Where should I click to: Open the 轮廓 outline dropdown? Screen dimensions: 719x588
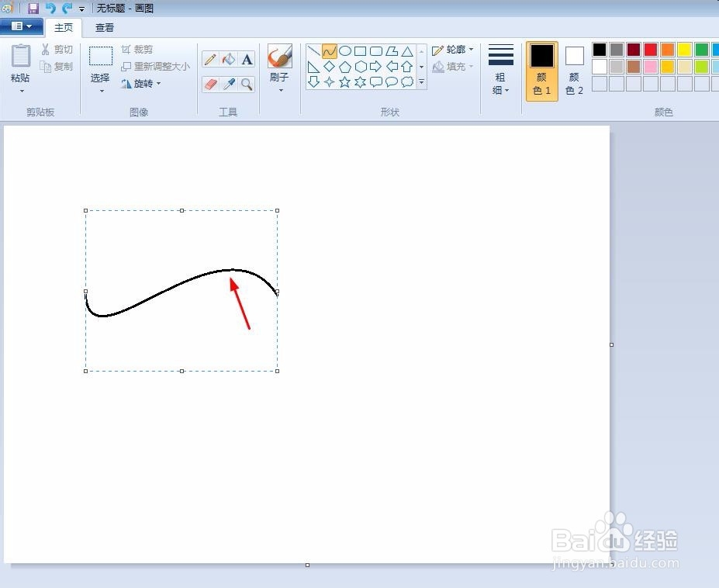click(x=453, y=49)
